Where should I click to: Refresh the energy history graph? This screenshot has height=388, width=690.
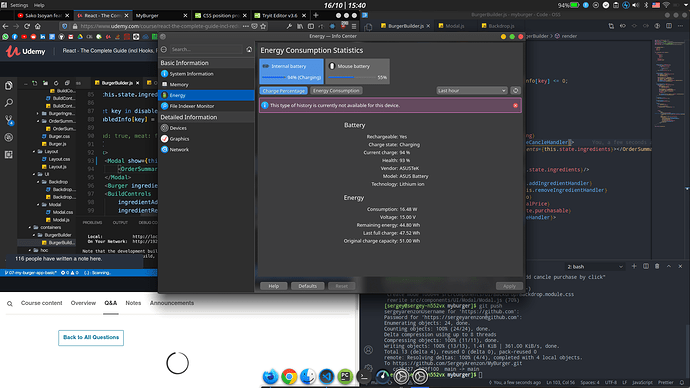515,91
